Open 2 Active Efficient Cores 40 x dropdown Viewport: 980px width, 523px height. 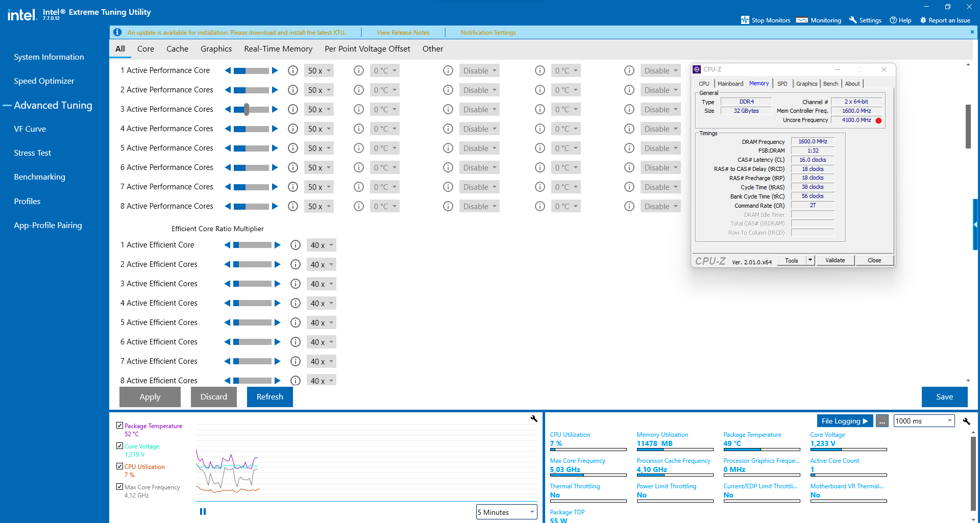point(322,264)
